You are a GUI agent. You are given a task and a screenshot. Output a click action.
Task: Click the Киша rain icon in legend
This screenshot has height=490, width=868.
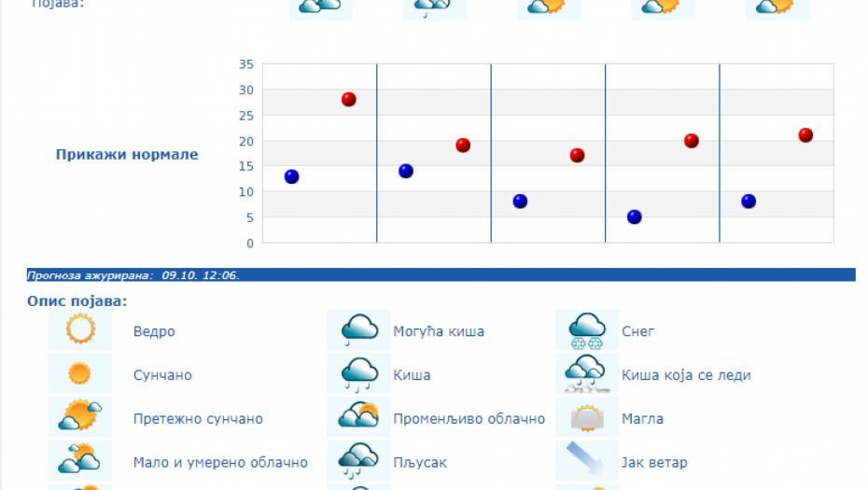pyautogui.click(x=358, y=374)
